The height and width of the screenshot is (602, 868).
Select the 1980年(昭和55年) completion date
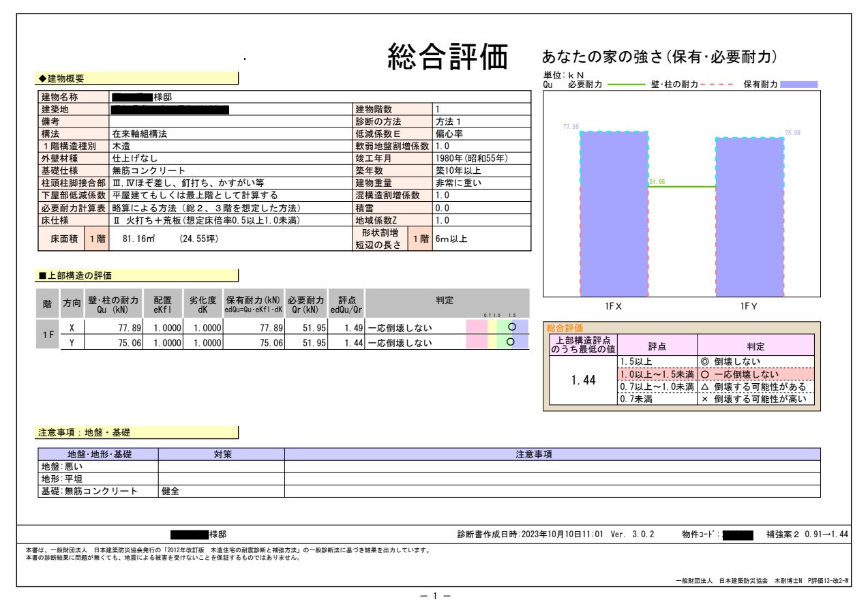pos(473,157)
